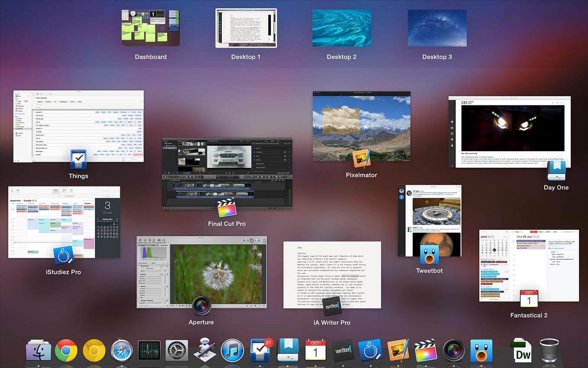Open the iStudiez Pro calendar window
The height and width of the screenshot is (368, 588).
(x=64, y=221)
